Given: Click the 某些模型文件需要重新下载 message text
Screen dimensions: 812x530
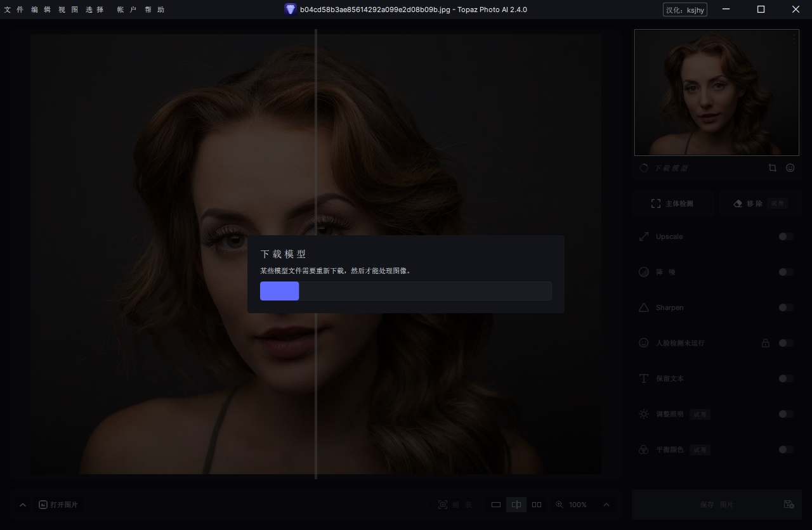Looking at the screenshot, I should 335,271.
